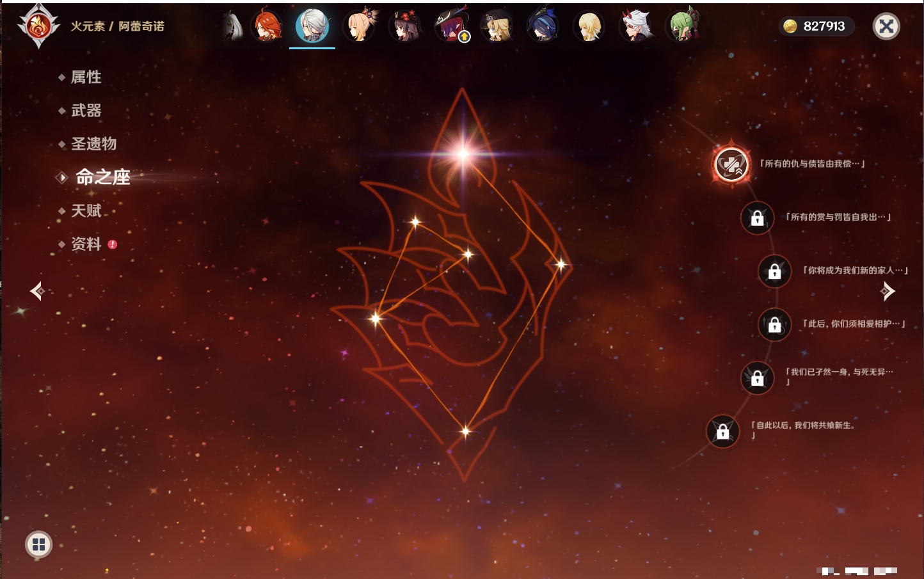
Task: Go to the next character with right arrow
Action: (888, 291)
